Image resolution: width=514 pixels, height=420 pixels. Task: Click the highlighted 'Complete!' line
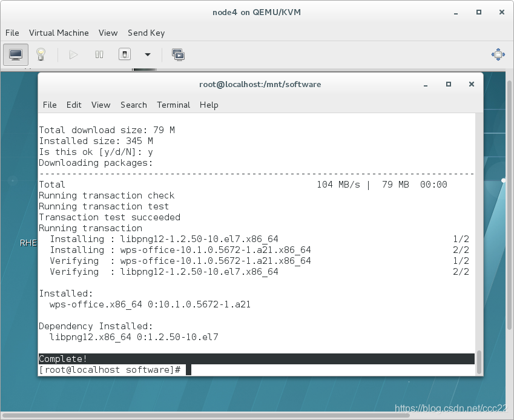pyautogui.click(x=256, y=359)
